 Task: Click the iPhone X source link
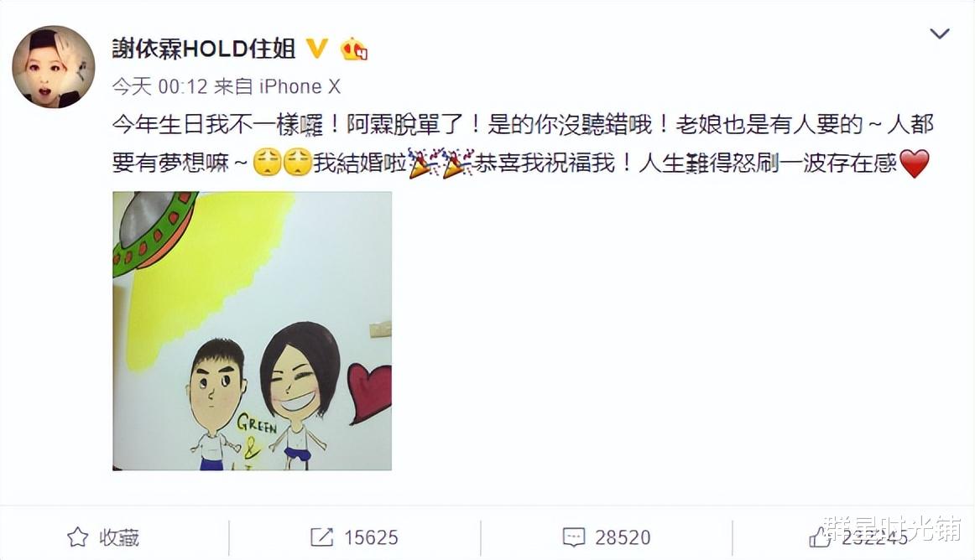[x=300, y=86]
